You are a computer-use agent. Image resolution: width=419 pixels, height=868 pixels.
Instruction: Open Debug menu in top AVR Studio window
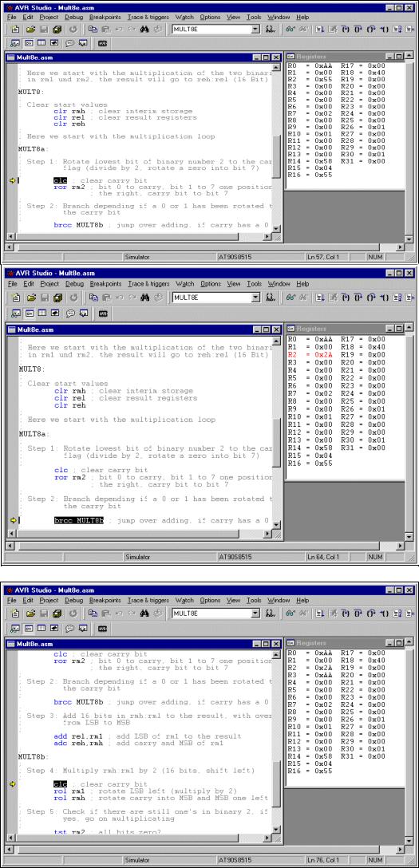point(73,18)
